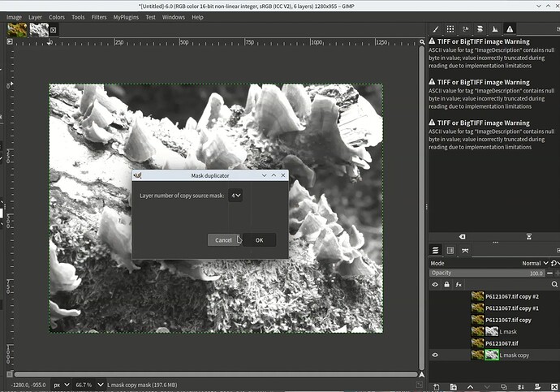This screenshot has height=392, width=560.
Task: Open the zoom level dropdown showing 66.7%
Action: (89, 385)
